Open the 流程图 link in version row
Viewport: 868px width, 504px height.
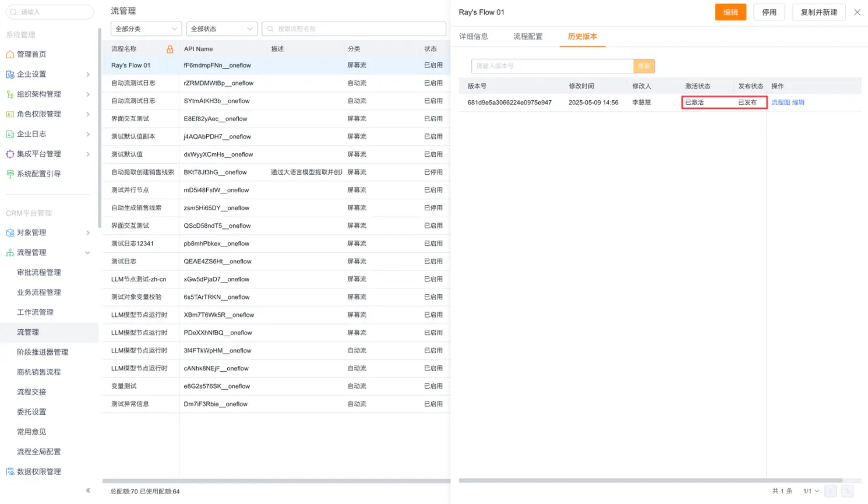click(780, 102)
